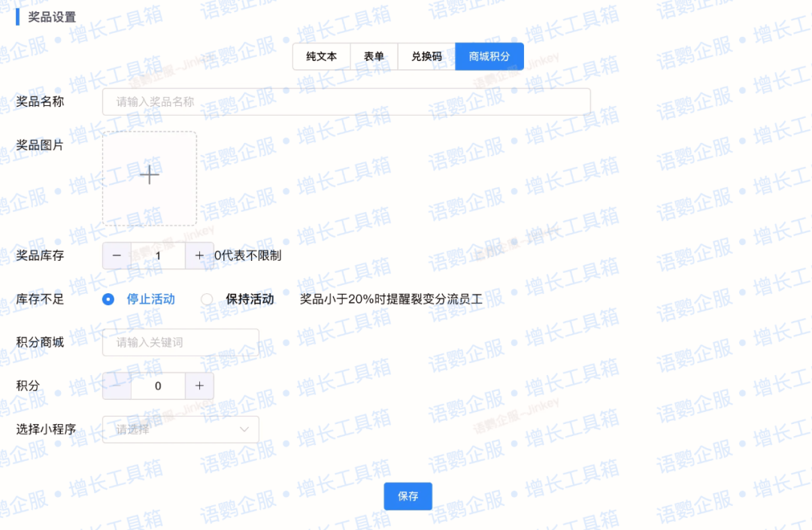
Task: Click the 保存 button to save settings
Action: pos(408,496)
